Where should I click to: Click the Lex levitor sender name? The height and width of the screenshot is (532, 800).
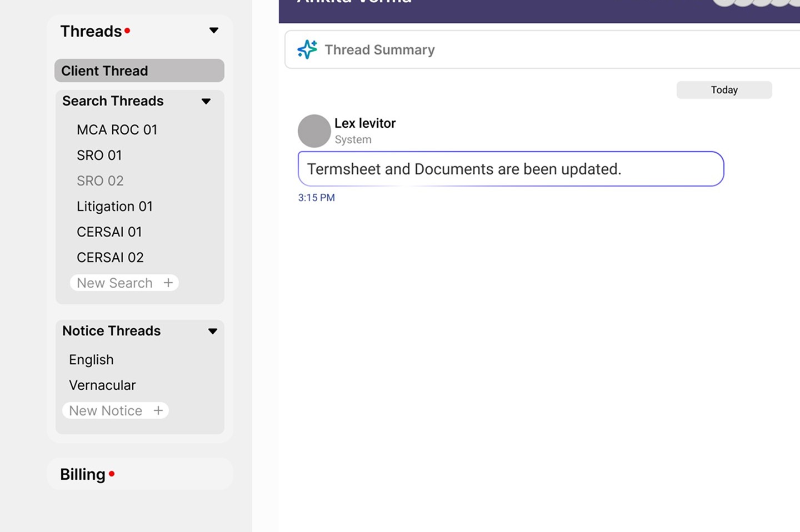click(365, 123)
